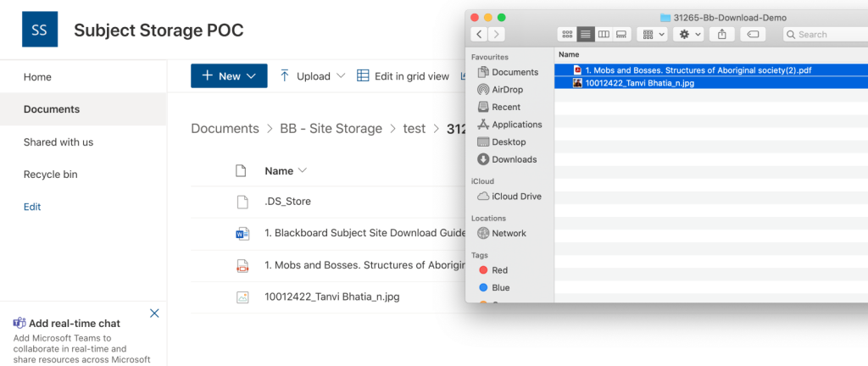868x366 pixels.
Task: Click the SS site logo tile
Action: tap(40, 30)
